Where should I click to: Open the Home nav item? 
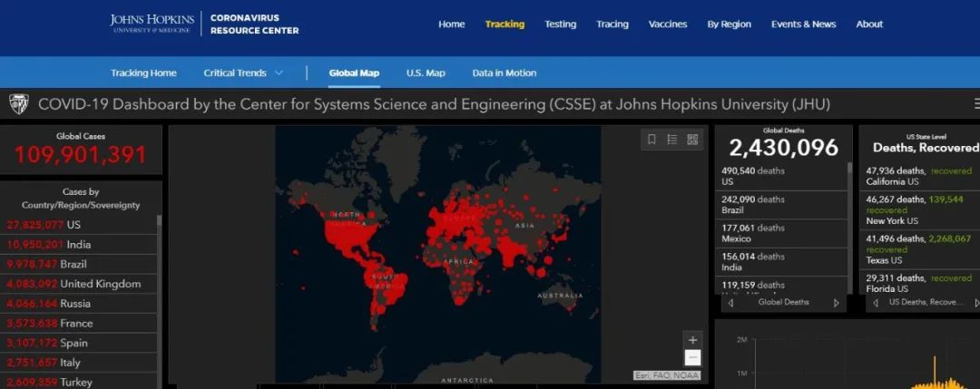coord(451,24)
